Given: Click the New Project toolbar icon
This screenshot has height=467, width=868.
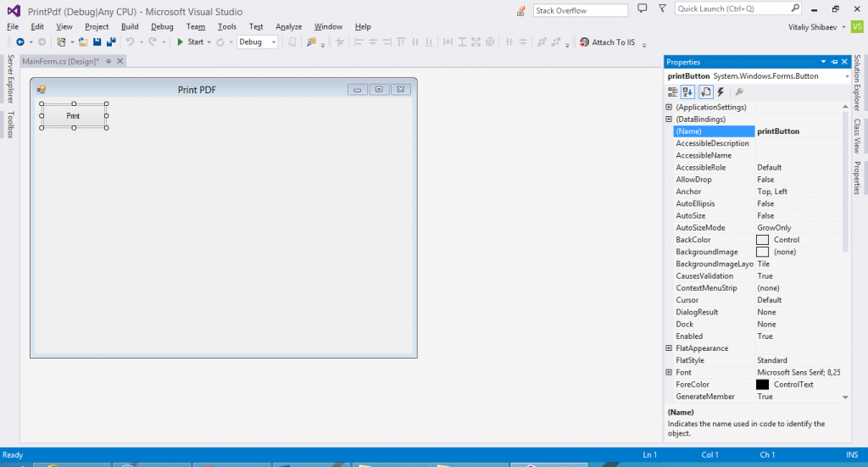Looking at the screenshot, I should coord(61,42).
